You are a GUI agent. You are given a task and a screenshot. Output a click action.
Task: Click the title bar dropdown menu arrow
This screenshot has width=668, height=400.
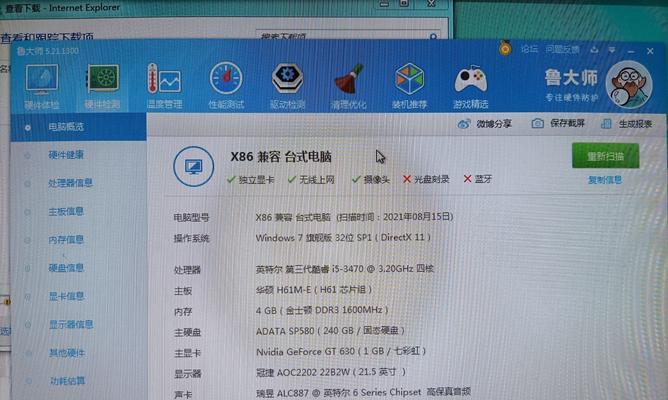tap(612, 50)
